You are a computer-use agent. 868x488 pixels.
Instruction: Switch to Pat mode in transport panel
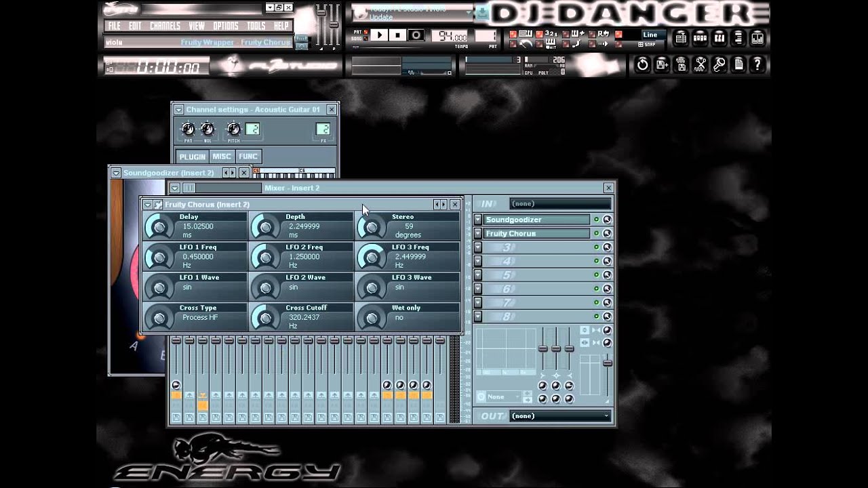pos(366,31)
